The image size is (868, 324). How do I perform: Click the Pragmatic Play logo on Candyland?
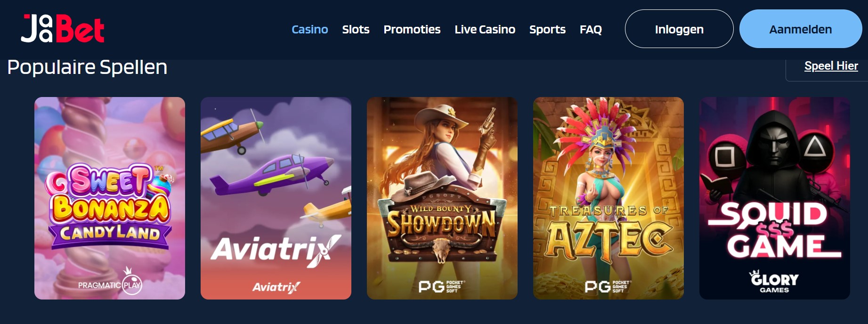[x=110, y=282]
